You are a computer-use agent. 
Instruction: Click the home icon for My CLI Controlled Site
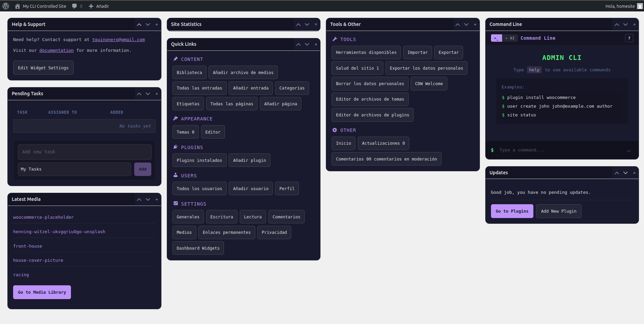17,6
